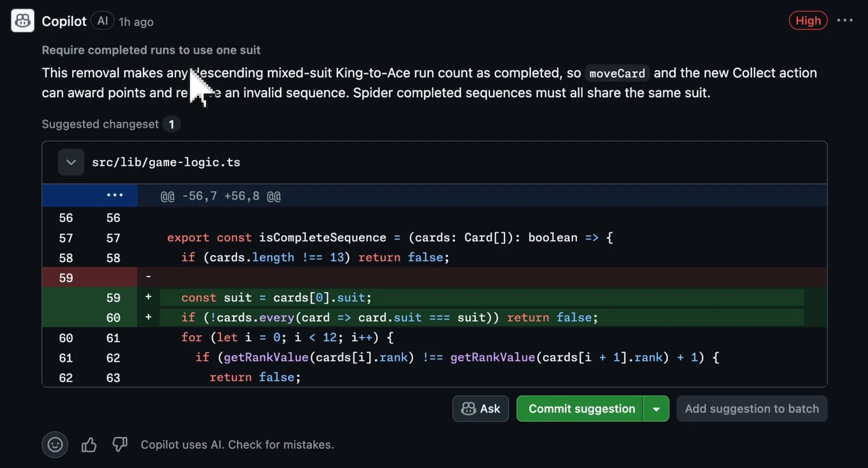
Task: Click the 'Suggested changeset' label
Action: pyautogui.click(x=100, y=124)
